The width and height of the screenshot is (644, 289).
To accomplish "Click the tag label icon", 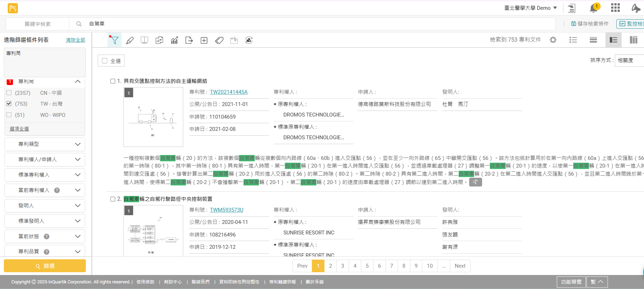I will 219,40.
